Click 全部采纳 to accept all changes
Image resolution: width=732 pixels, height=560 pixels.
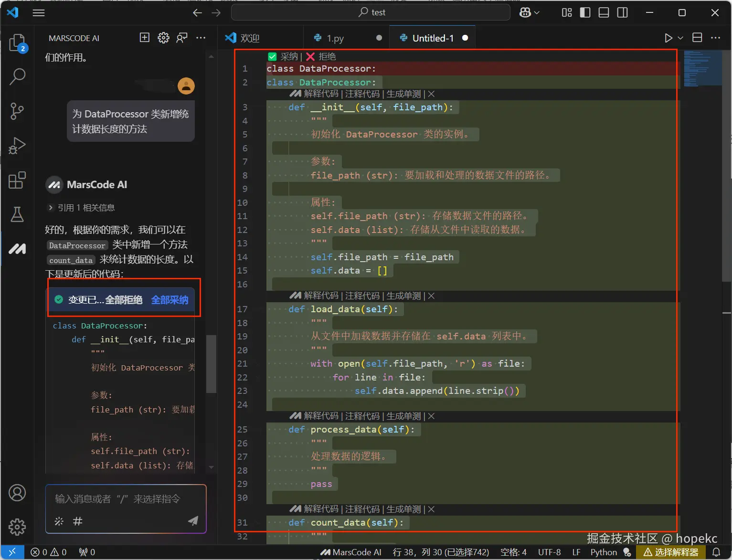pyautogui.click(x=170, y=300)
